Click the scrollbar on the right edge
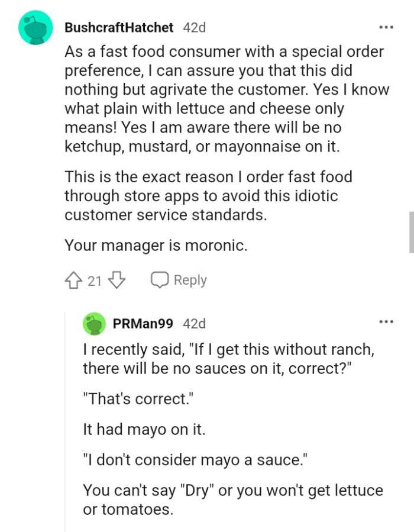This screenshot has height=532, width=414. pos(410,231)
